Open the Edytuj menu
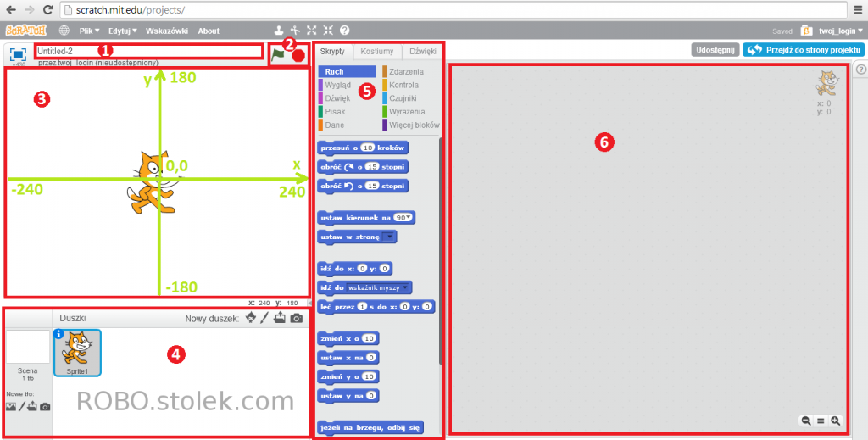The height and width of the screenshot is (440, 868). tap(123, 31)
